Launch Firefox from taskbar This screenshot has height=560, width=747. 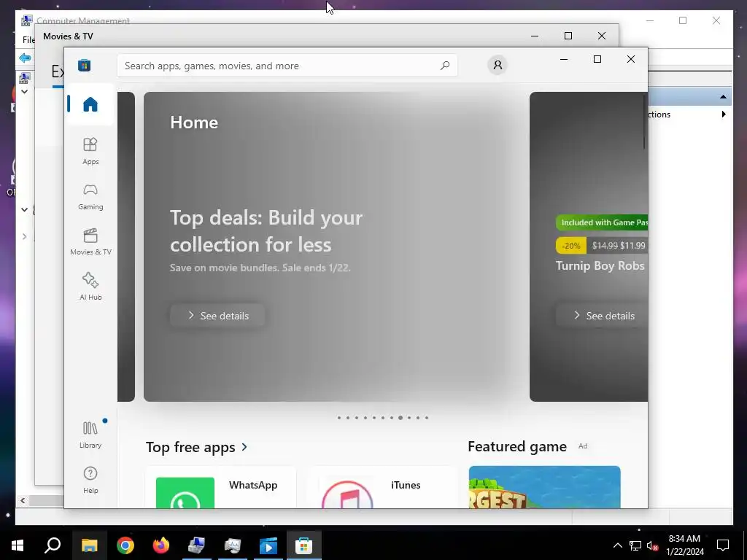161,545
